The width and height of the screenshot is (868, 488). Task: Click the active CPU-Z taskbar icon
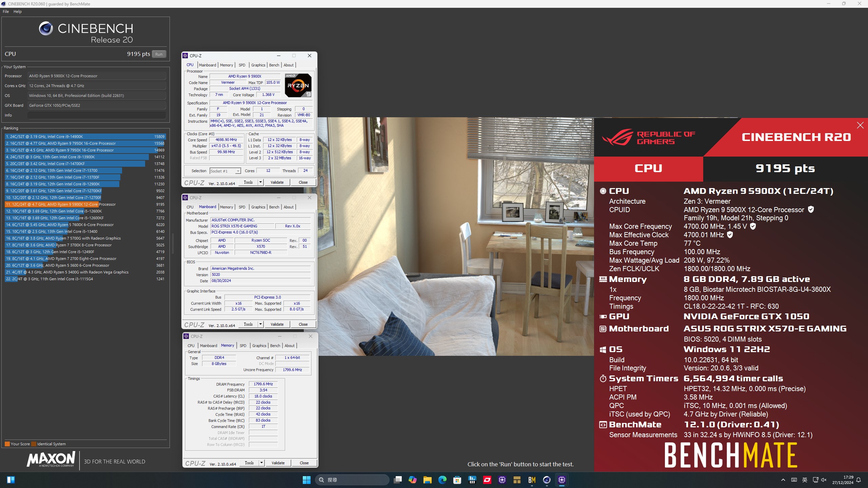point(561,480)
